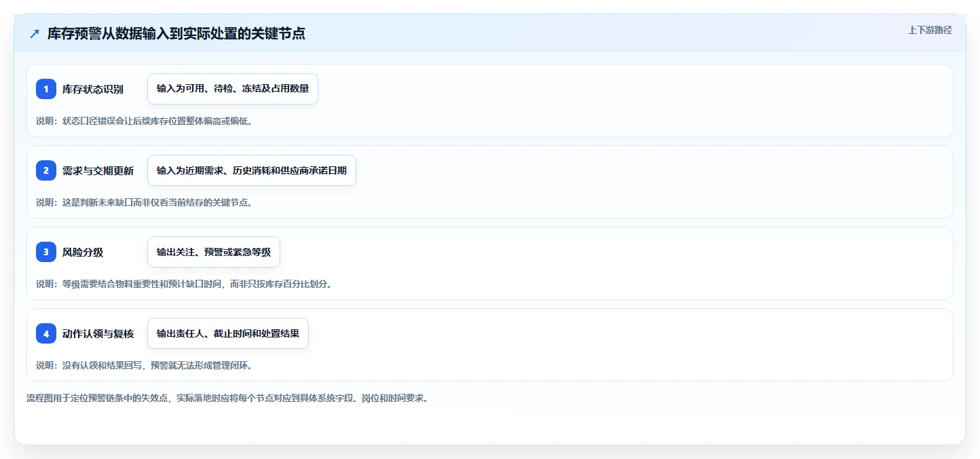Click the note about 物料重要性和预计缺口时间
The image size is (980, 459).
point(184,284)
